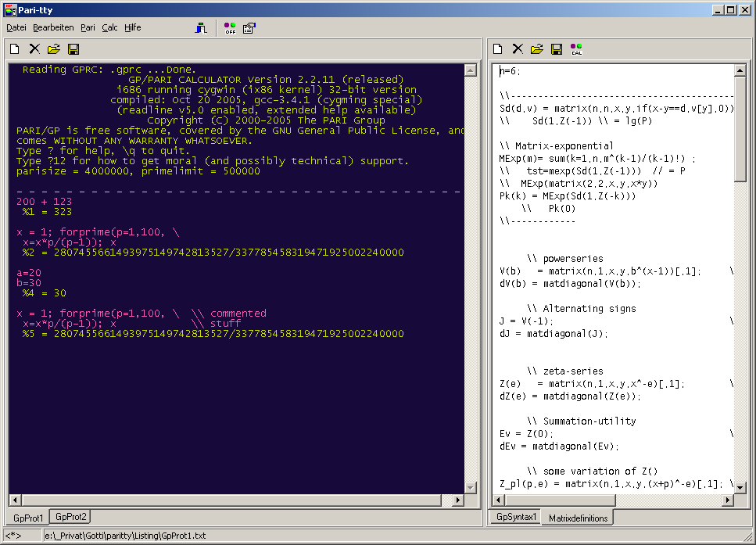The image size is (756, 545).
Task: Click the New file icon in left panel
Action: pyautogui.click(x=15, y=49)
